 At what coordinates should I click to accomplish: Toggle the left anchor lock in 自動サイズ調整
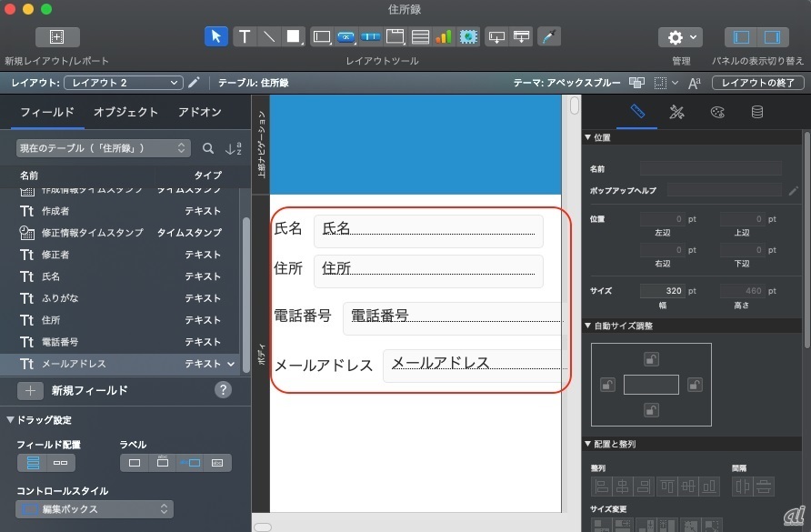(607, 385)
